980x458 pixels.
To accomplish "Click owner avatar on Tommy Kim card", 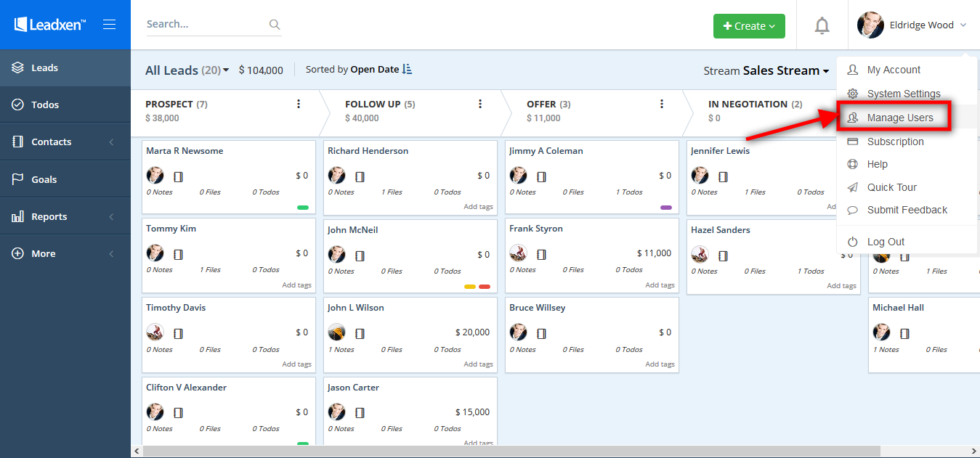I will pyautogui.click(x=155, y=253).
